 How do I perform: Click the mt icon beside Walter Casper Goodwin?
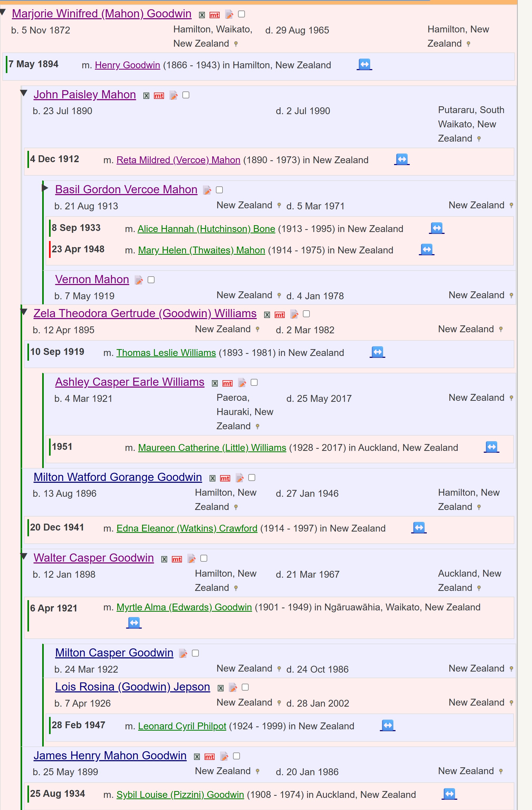[x=177, y=560]
